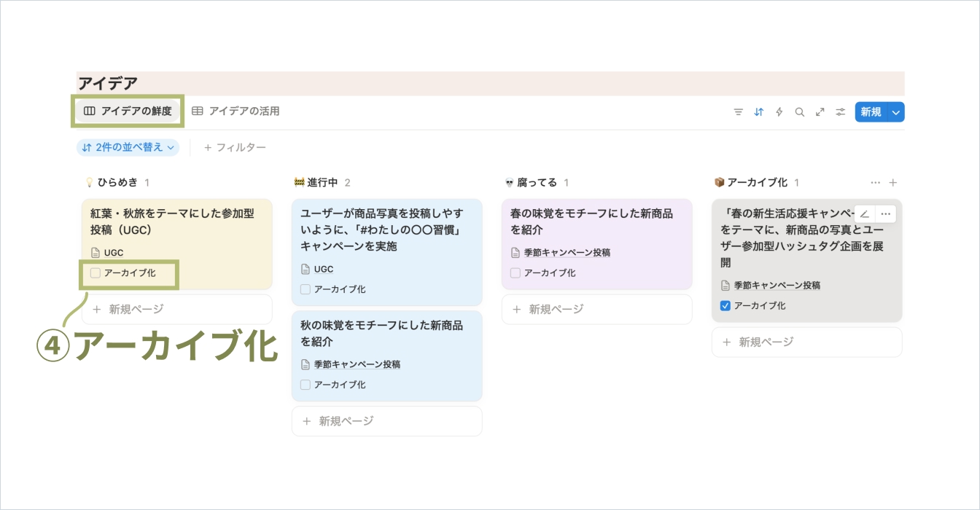Open the filter icon in the toolbar

738,112
